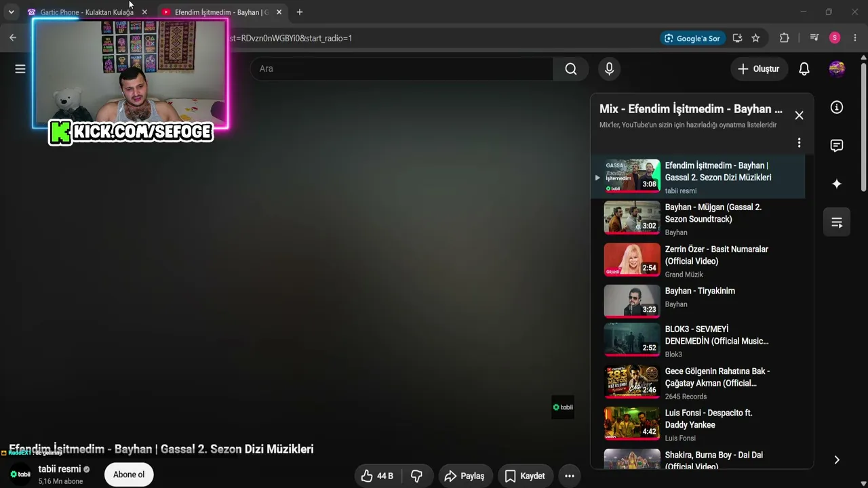Open YouTube notifications bell
868x488 pixels.
(x=804, y=68)
